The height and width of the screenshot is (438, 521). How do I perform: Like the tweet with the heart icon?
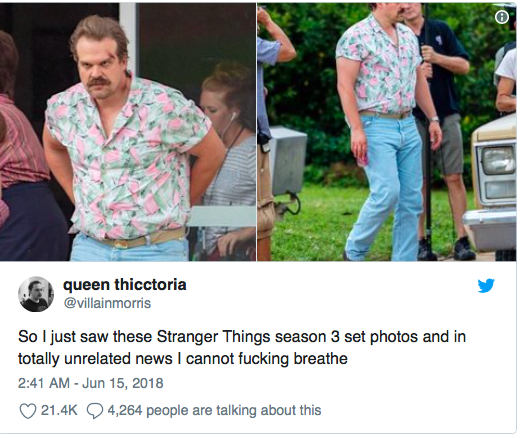point(28,411)
